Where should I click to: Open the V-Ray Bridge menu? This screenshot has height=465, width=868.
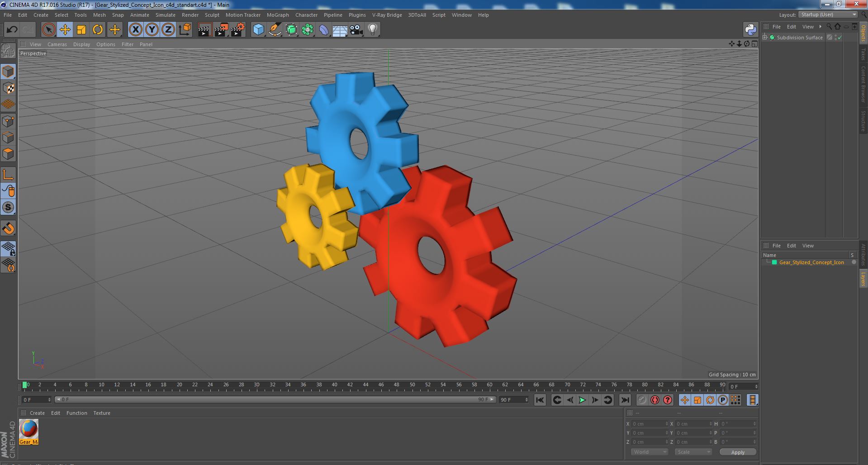tap(387, 15)
